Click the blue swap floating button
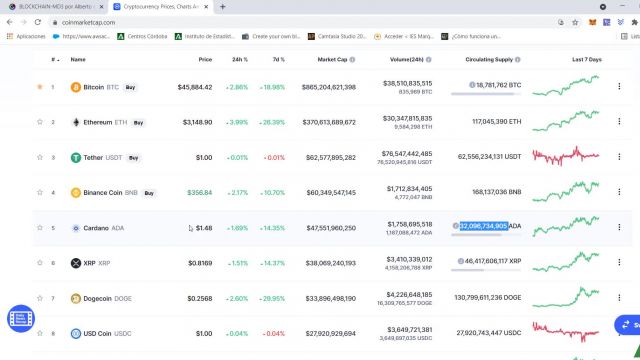The image size is (640, 360). pos(627,325)
